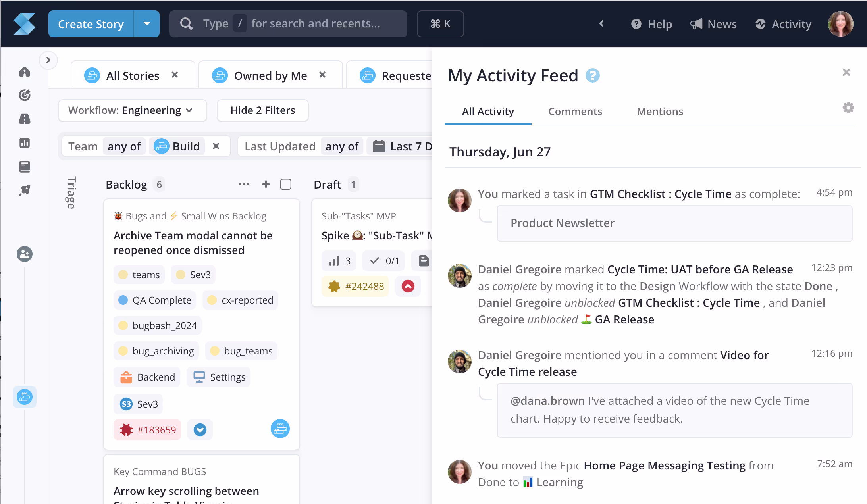Close the All Stories tab
The height and width of the screenshot is (504, 867).
pyautogui.click(x=175, y=75)
